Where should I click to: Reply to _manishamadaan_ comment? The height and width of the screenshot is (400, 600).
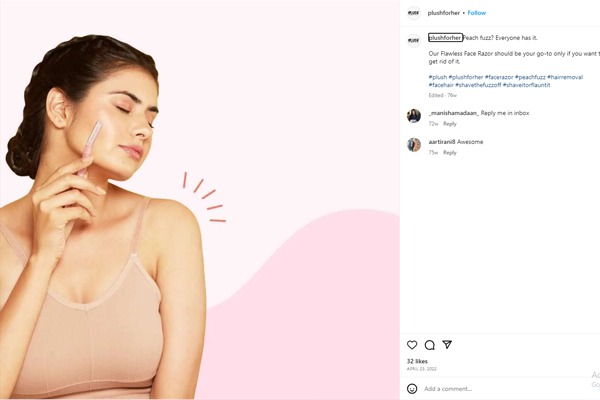pyautogui.click(x=450, y=124)
